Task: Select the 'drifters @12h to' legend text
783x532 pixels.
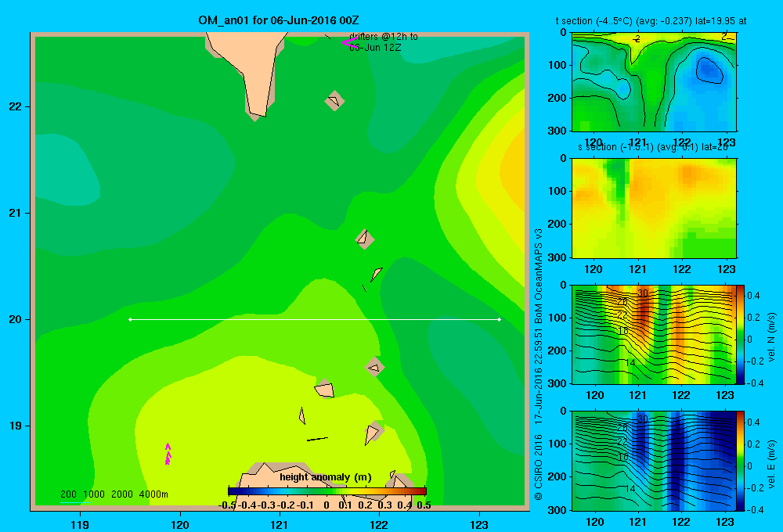Action: coord(384,37)
